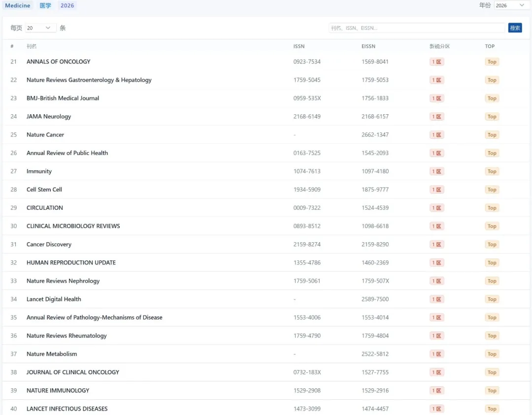This screenshot has width=532, height=415.
Task: Click the 1区 badge for Nature Cancer
Action: [x=437, y=135]
